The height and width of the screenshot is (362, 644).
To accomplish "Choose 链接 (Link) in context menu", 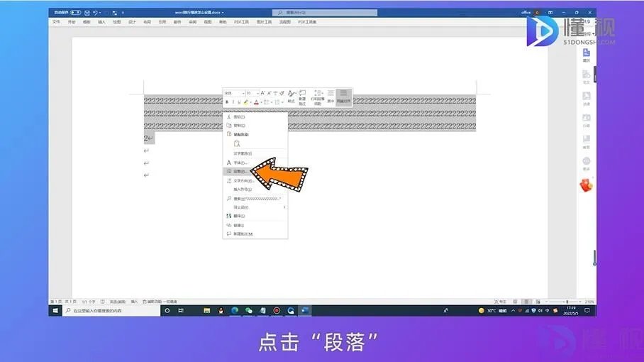I will point(255,226).
